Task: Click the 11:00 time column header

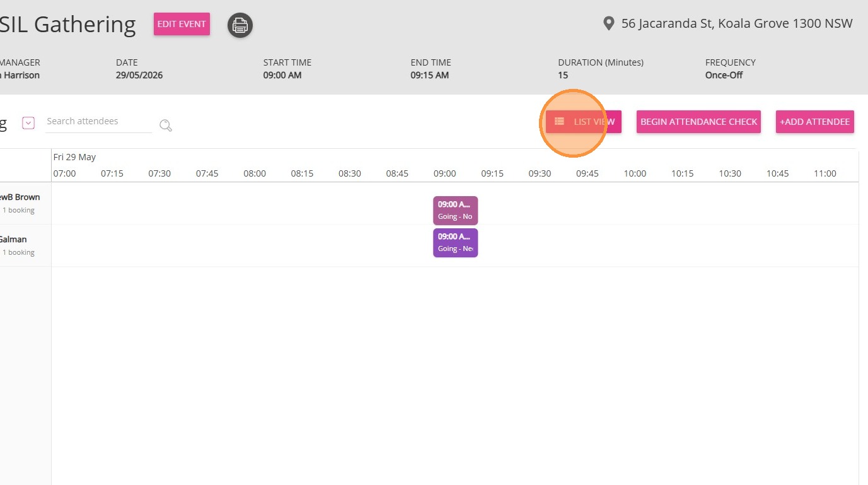Action: tap(825, 173)
